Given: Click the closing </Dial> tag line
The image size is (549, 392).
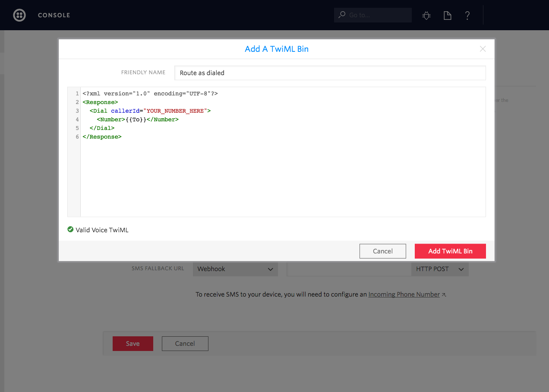Looking at the screenshot, I should (102, 128).
